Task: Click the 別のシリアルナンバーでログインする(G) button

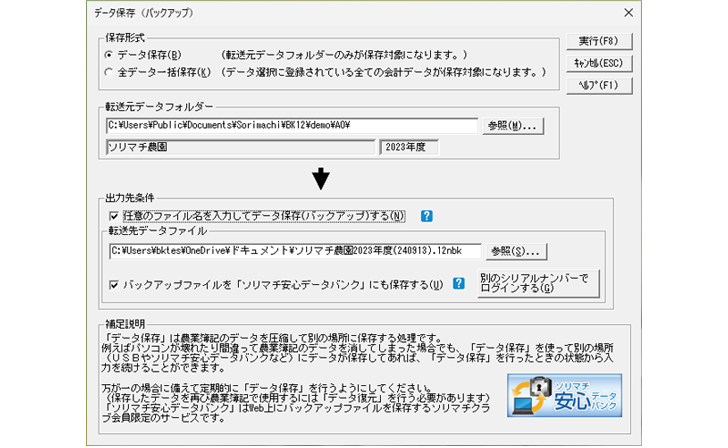Action: (x=538, y=283)
